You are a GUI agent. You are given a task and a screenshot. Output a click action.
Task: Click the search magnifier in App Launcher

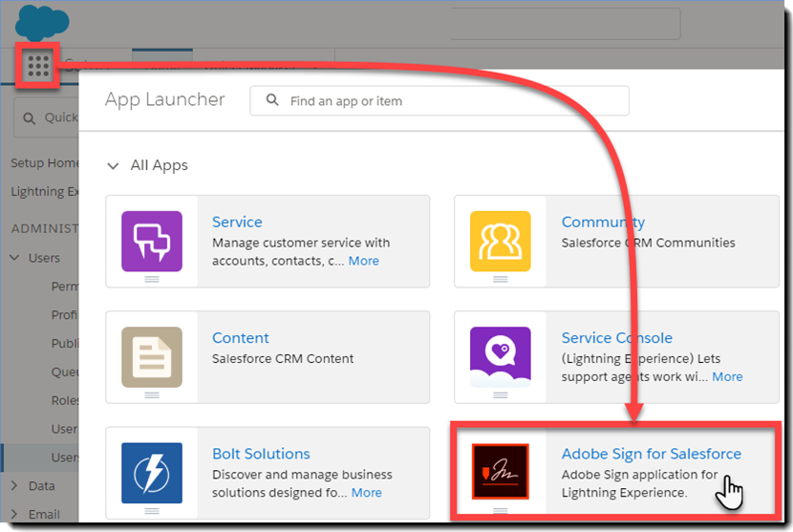tap(272, 100)
